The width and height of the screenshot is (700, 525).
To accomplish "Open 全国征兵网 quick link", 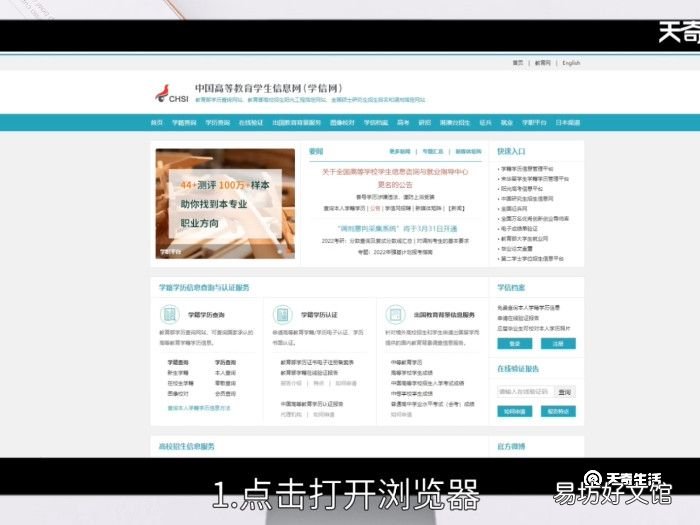I will (x=514, y=208).
